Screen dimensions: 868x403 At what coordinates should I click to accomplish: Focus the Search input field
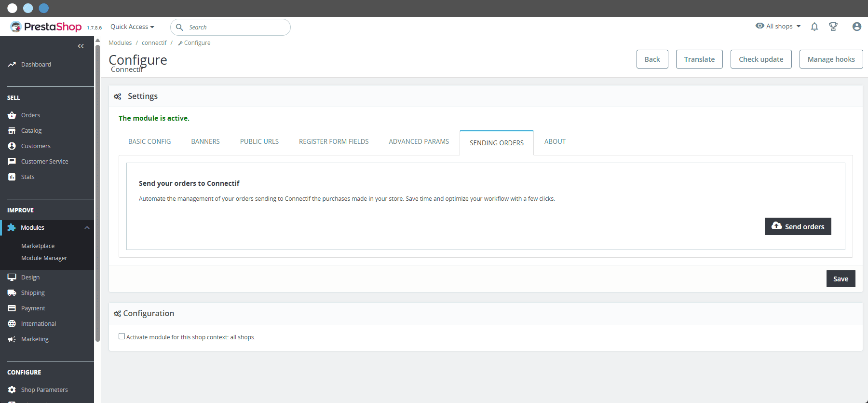231,28
